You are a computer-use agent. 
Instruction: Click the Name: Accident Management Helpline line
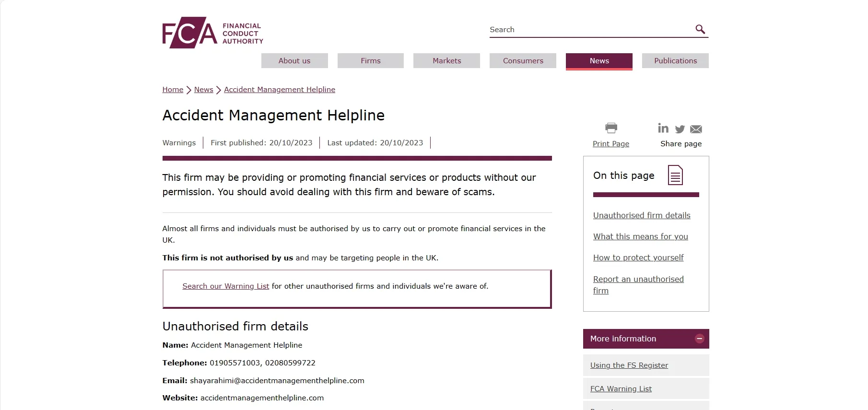tap(232, 345)
